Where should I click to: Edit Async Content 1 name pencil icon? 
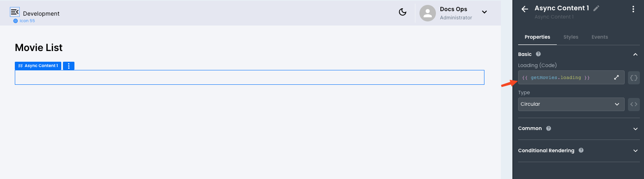click(x=596, y=8)
